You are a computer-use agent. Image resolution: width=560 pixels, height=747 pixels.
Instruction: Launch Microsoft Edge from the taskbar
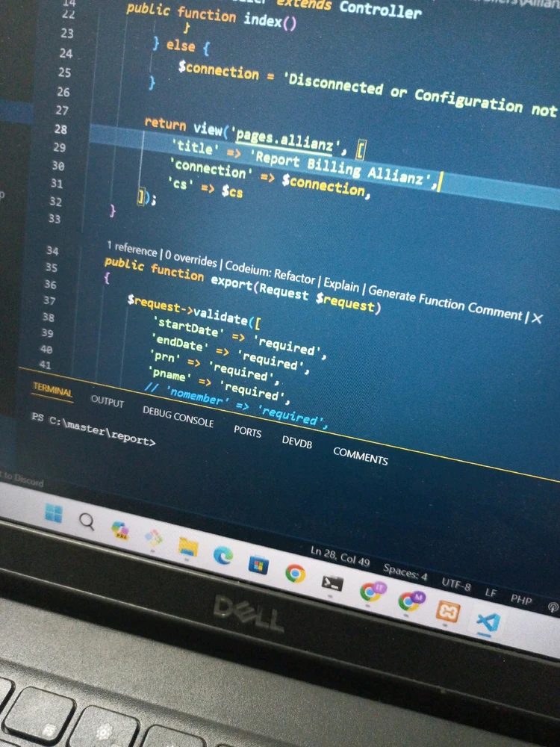[223, 556]
